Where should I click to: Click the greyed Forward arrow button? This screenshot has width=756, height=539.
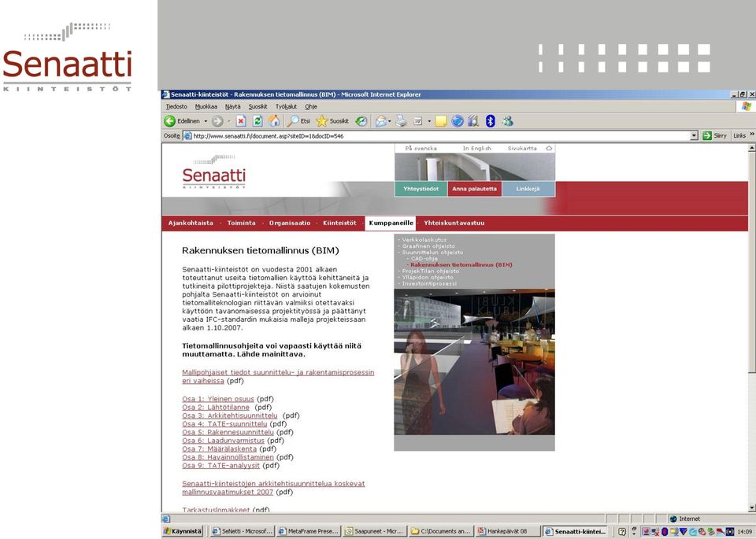click(x=217, y=121)
